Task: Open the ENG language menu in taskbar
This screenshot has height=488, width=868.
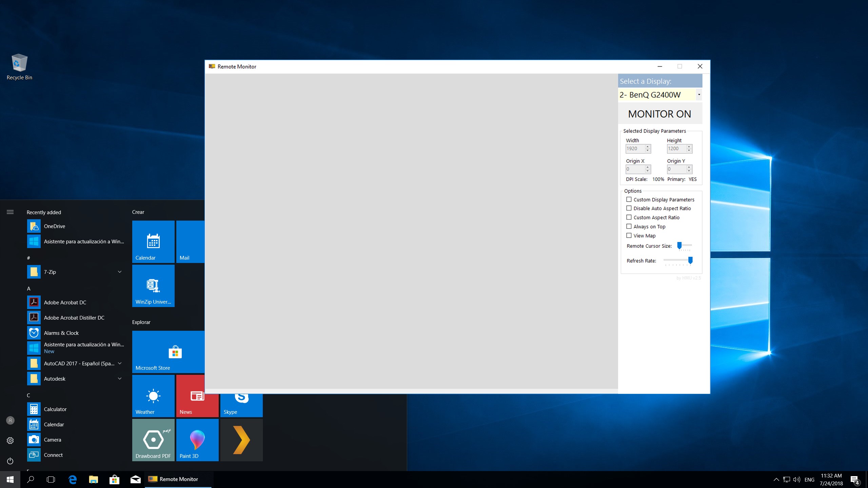Action: pyautogui.click(x=810, y=479)
